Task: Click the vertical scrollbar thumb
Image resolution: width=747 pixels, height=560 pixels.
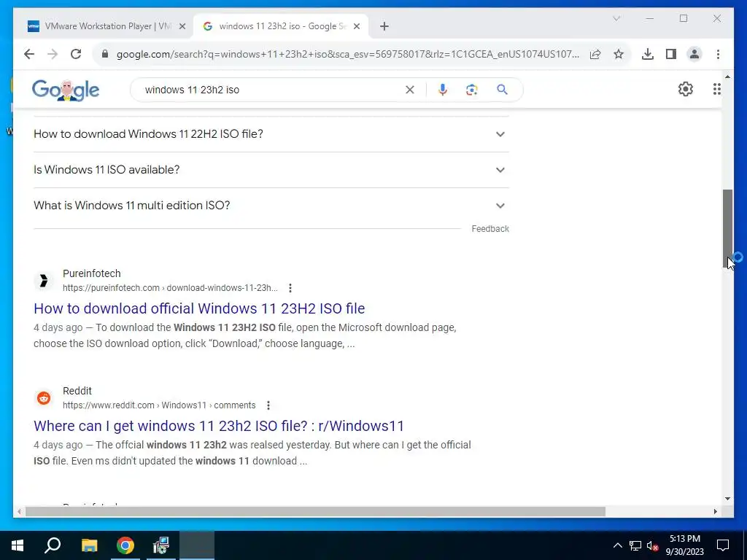Action: pyautogui.click(x=727, y=228)
